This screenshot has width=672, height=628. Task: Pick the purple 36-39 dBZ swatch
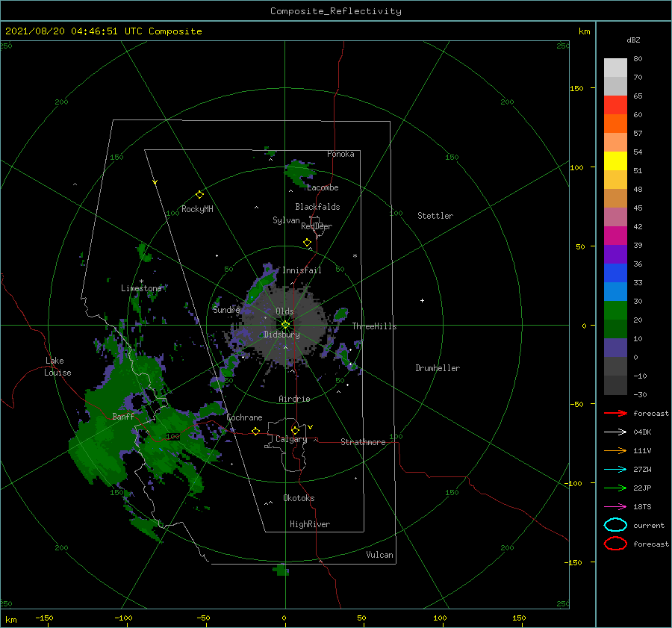[x=615, y=255]
